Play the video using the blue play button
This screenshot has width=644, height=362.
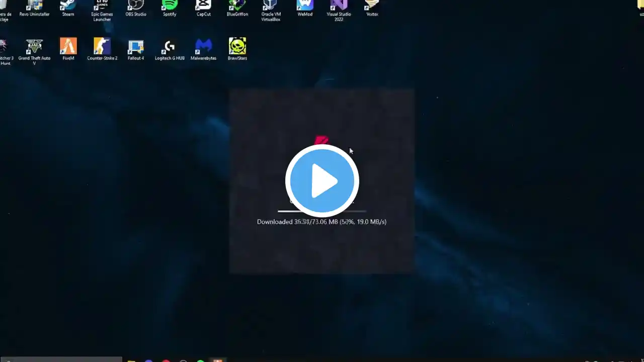322,181
